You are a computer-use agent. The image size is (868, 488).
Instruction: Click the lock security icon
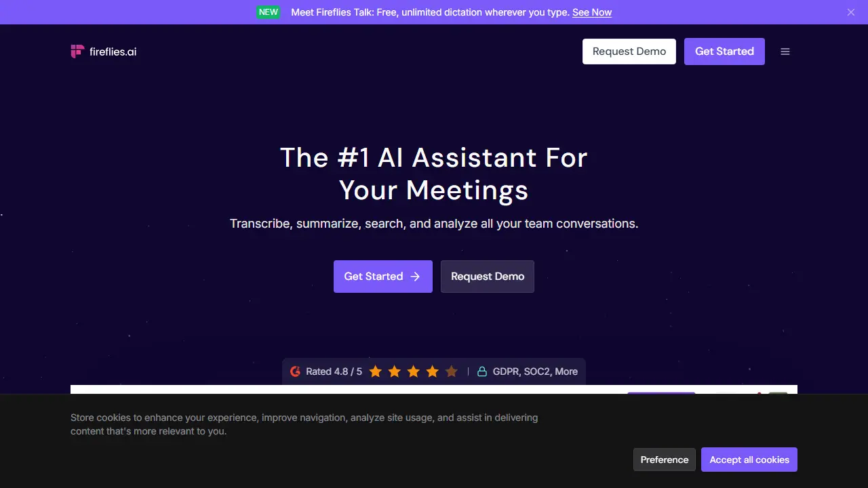(482, 371)
